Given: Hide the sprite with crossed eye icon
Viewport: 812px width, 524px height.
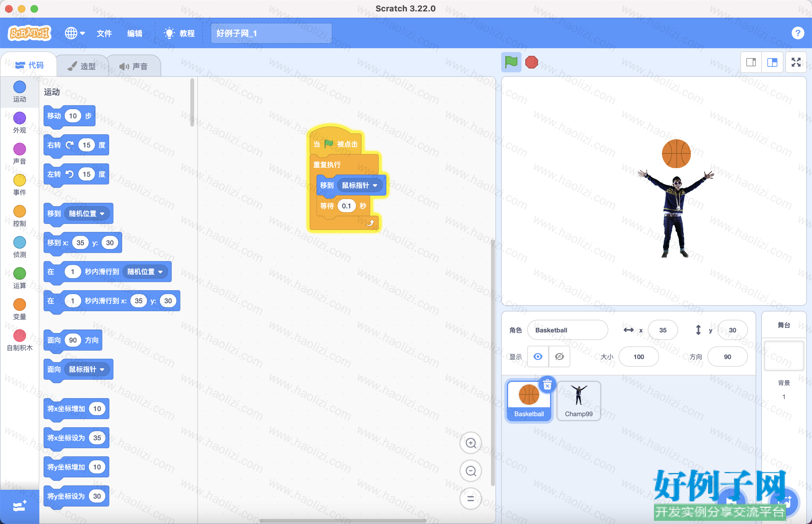Looking at the screenshot, I should click(559, 357).
